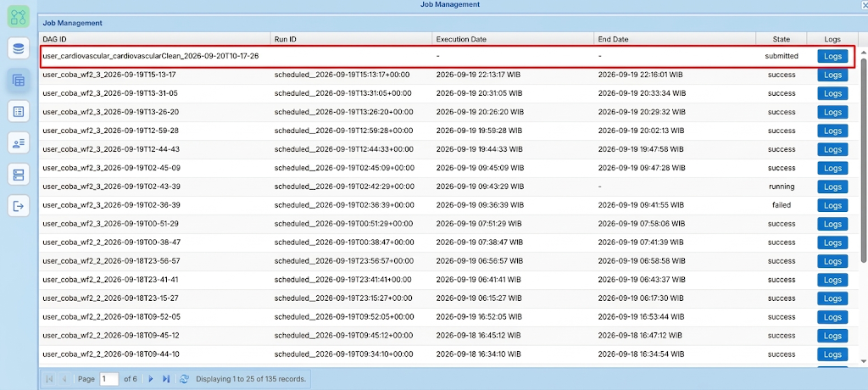Open Logs for job user_coba_wf2_3_2026-09-19T13-26-20
This screenshot has height=390, width=868.
click(x=832, y=112)
